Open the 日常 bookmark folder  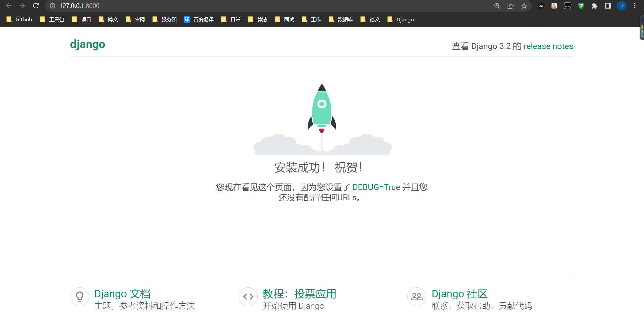pos(231,20)
